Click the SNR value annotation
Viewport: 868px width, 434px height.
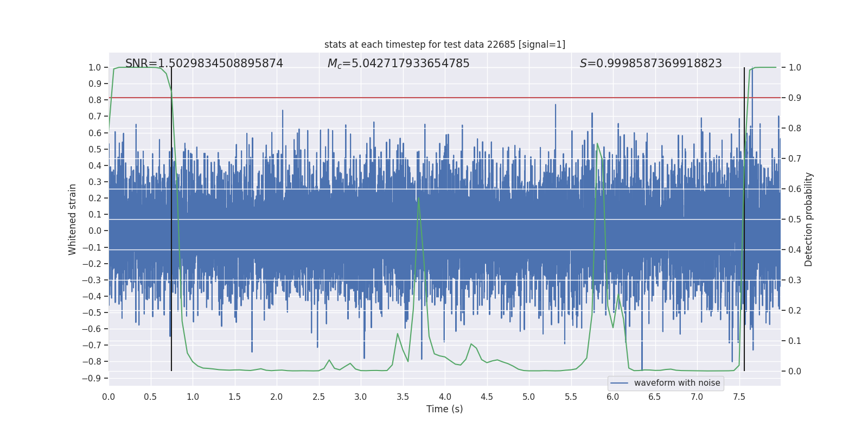(204, 63)
